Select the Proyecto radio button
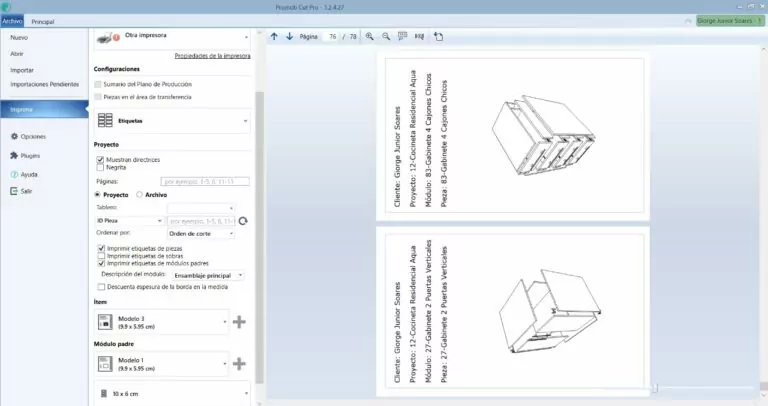768x406 pixels. point(97,194)
